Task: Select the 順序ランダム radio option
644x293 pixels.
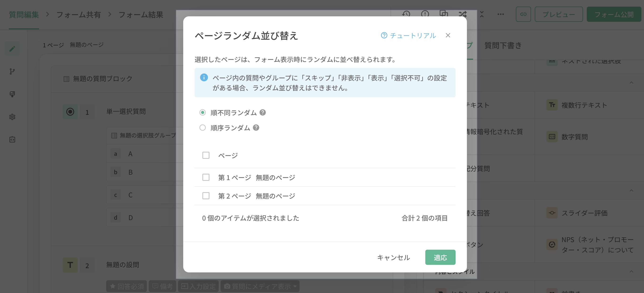Action: [203, 128]
